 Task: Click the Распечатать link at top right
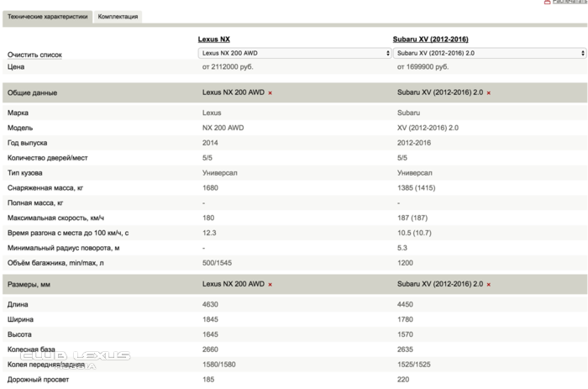pos(570,3)
